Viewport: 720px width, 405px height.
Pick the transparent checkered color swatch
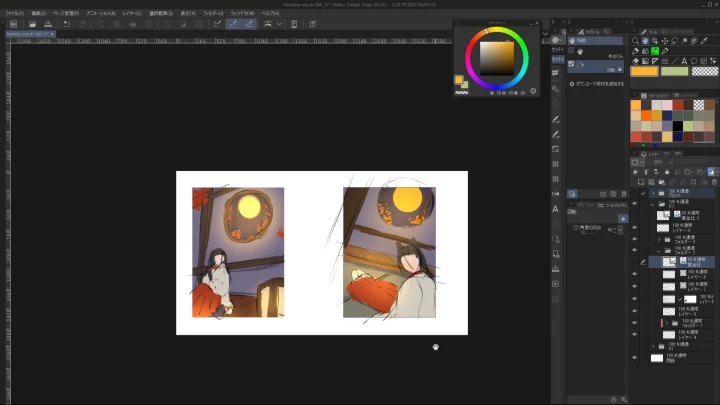pos(705,71)
